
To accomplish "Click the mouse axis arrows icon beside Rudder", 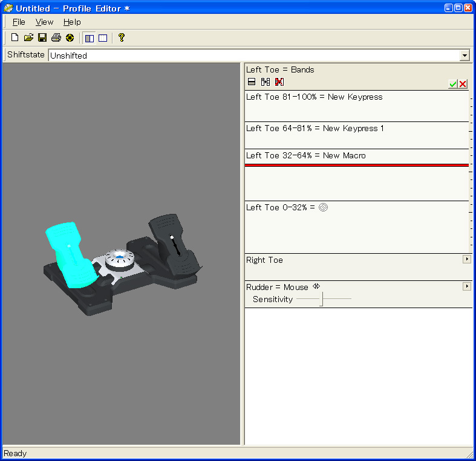I will [x=316, y=286].
